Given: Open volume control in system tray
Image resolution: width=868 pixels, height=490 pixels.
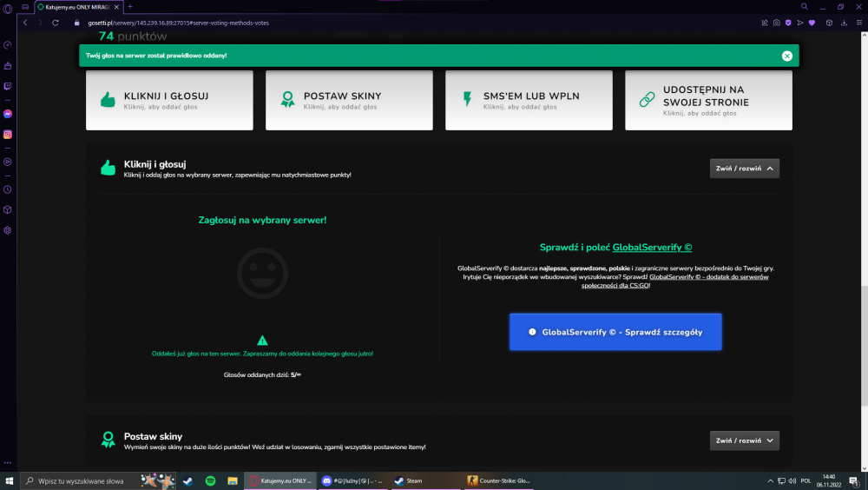Looking at the screenshot, I should pos(792,481).
